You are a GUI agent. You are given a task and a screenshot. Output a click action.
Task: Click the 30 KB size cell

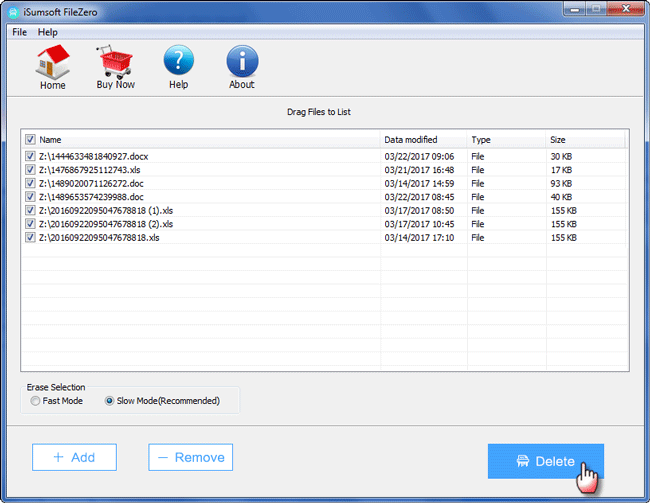(561, 156)
